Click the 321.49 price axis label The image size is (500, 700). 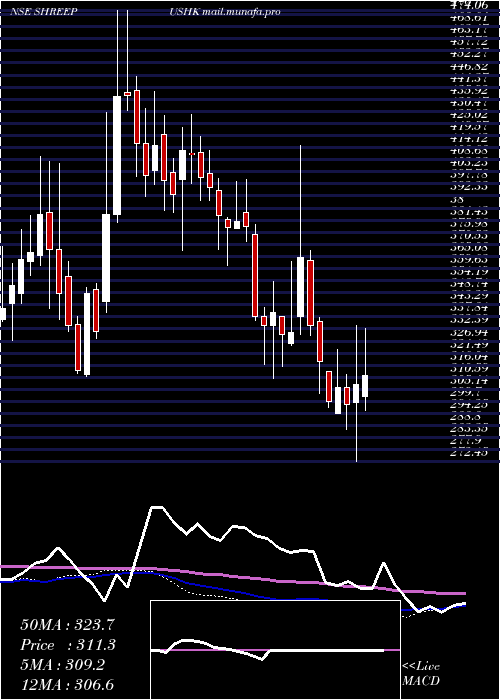coord(469,345)
